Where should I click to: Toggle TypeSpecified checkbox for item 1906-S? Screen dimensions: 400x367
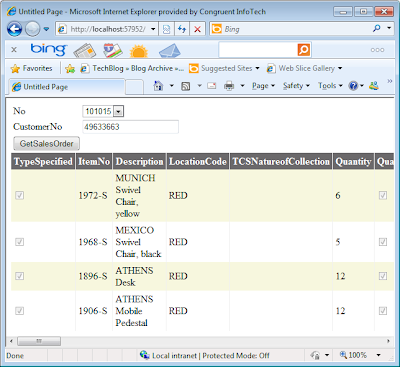pos(20,311)
